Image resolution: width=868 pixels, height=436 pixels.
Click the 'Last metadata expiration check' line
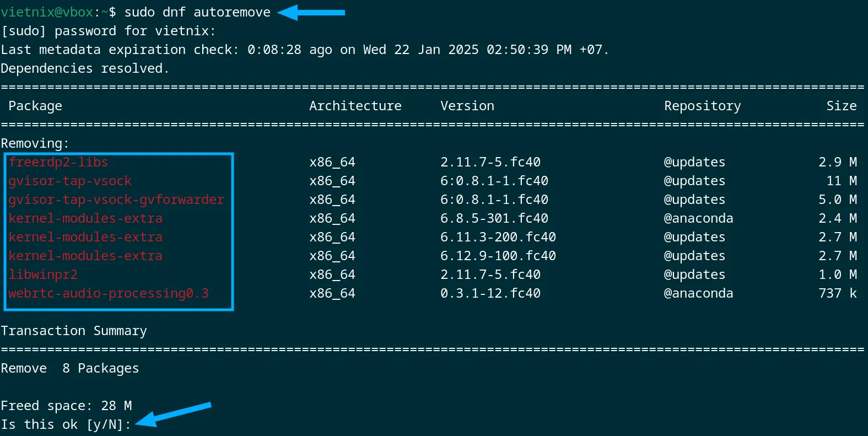(305, 50)
